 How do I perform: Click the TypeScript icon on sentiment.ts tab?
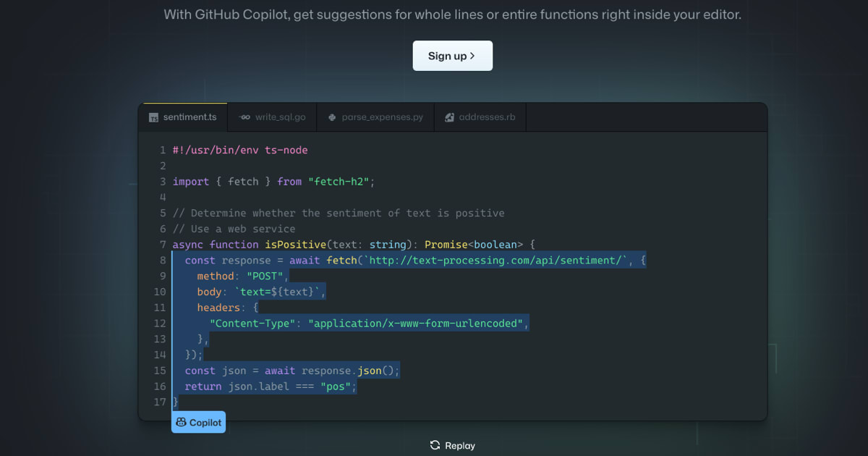(153, 117)
